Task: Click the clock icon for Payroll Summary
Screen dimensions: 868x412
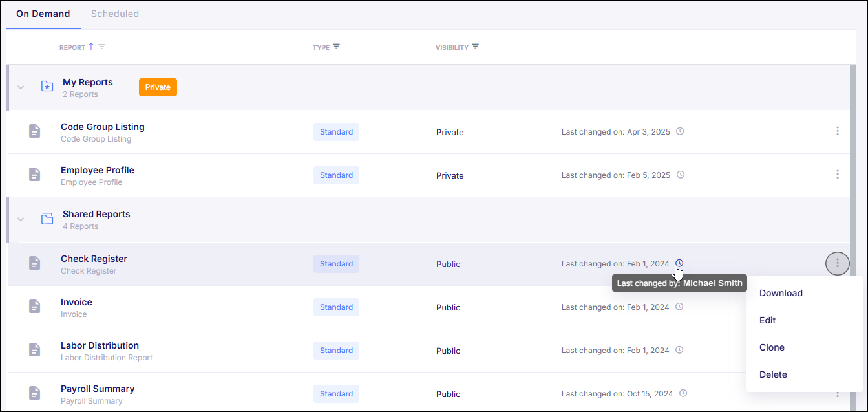Action: click(x=683, y=393)
